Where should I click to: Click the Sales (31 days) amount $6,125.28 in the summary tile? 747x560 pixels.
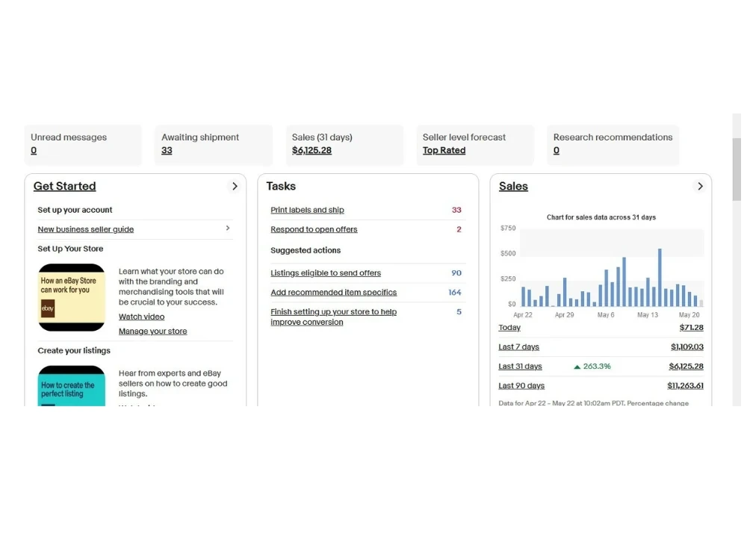(311, 151)
